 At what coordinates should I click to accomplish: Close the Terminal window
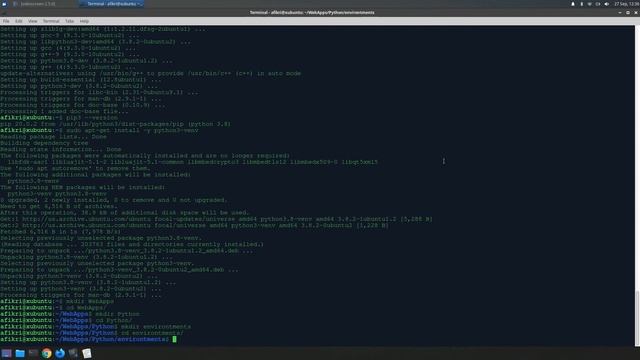636,13
